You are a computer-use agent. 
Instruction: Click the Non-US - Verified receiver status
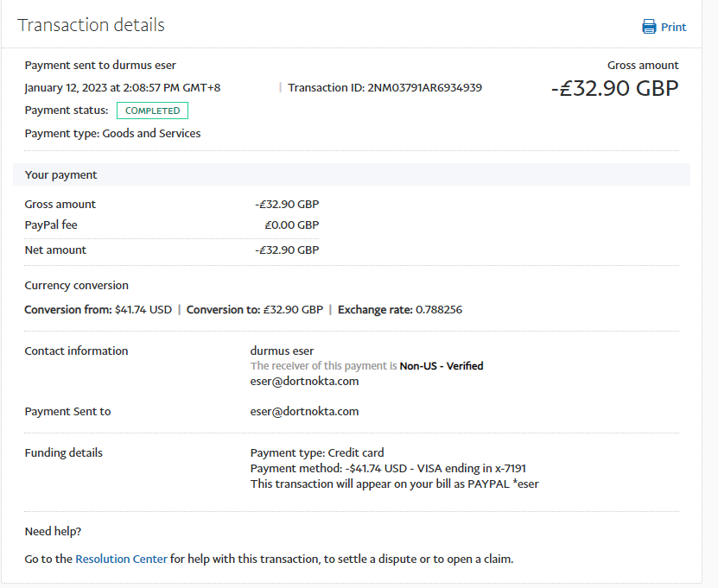click(441, 366)
